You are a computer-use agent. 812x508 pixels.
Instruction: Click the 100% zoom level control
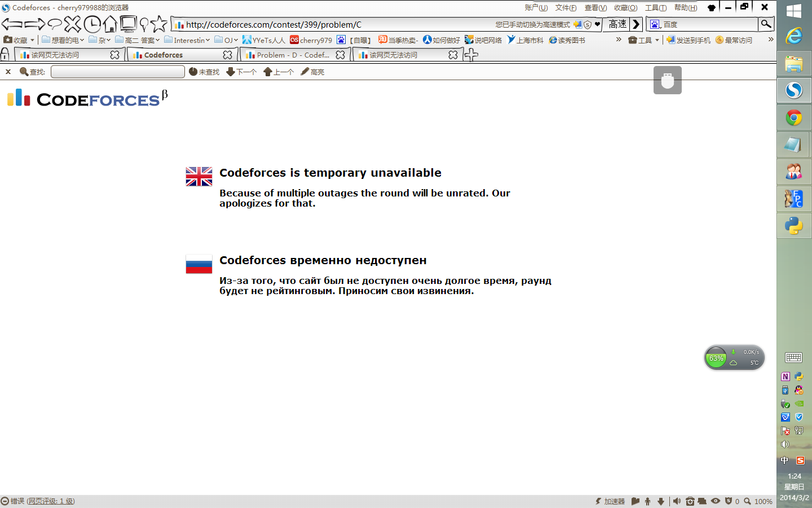click(758, 501)
